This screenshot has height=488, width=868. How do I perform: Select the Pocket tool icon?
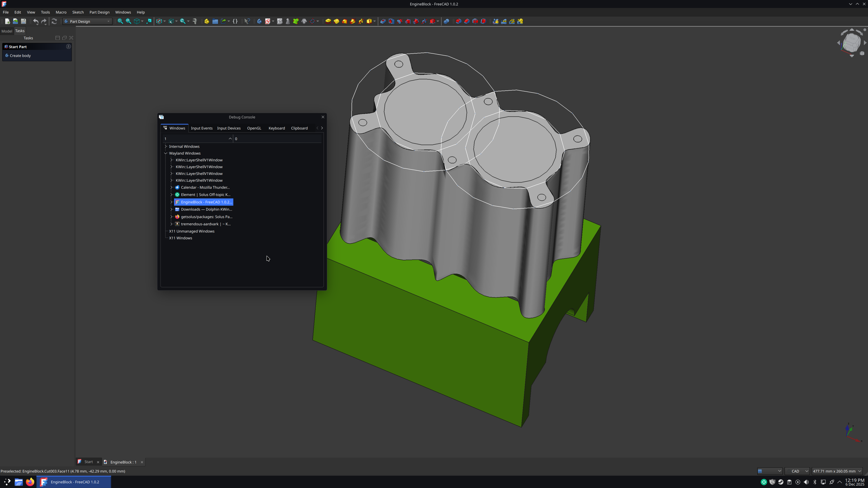coord(383,21)
